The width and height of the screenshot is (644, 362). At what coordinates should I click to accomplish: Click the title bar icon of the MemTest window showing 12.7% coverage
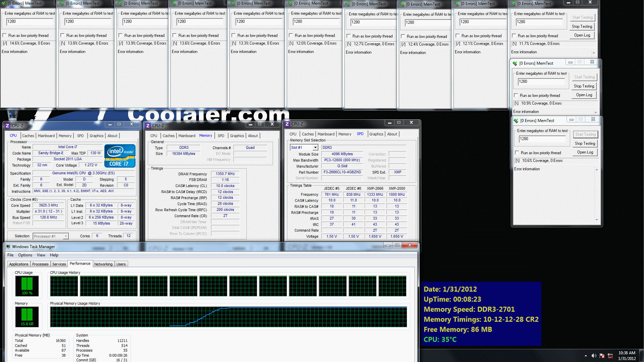347,4
